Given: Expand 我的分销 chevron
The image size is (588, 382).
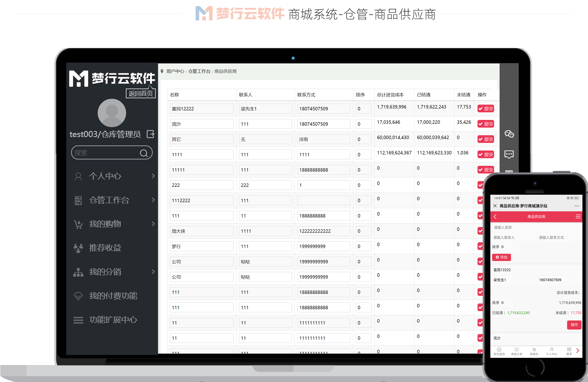Looking at the screenshot, I should 153,272.
